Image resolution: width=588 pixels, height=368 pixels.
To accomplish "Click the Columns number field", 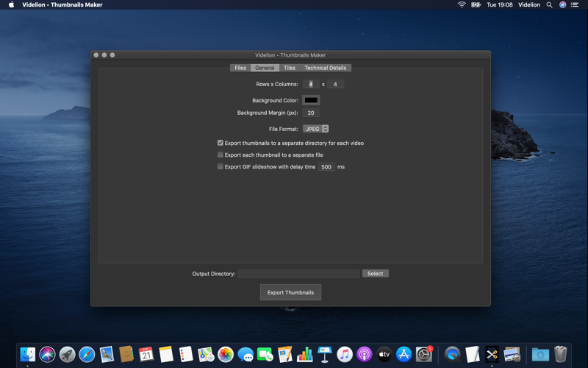I will point(335,84).
